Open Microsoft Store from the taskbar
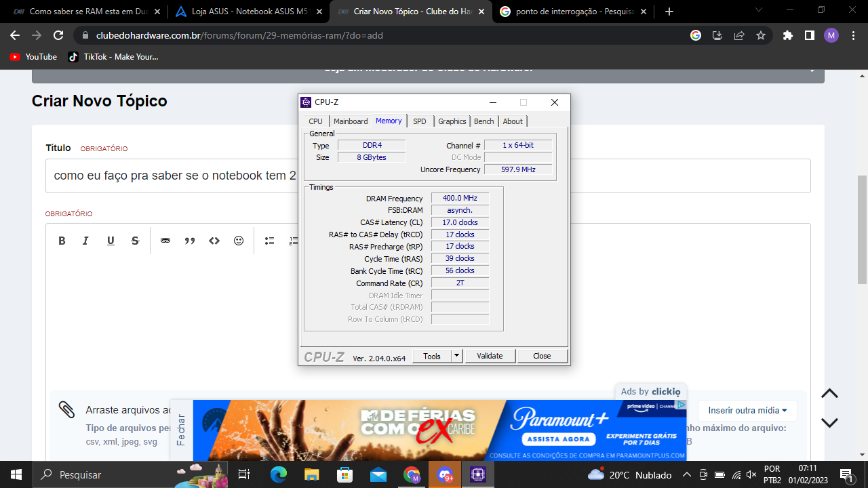Screen dimensions: 868x488 pos(345,474)
